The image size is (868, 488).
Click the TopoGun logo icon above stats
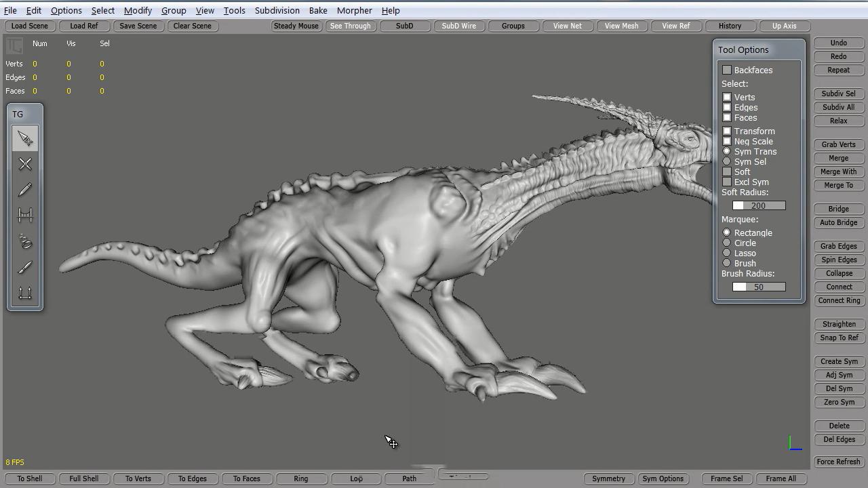point(14,46)
